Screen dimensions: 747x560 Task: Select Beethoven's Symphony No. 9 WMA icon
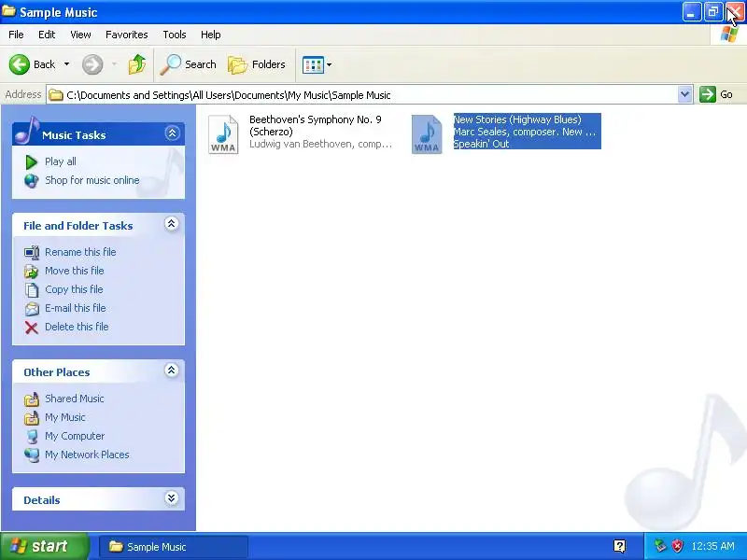(223, 134)
